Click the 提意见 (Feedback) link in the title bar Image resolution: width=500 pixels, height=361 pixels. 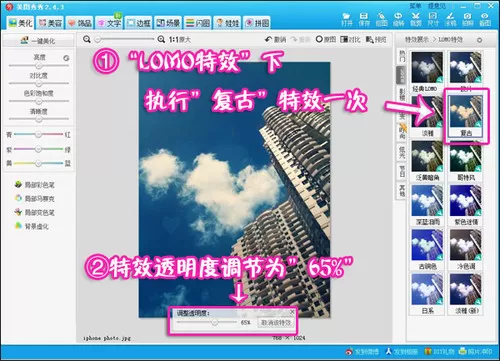436,6
